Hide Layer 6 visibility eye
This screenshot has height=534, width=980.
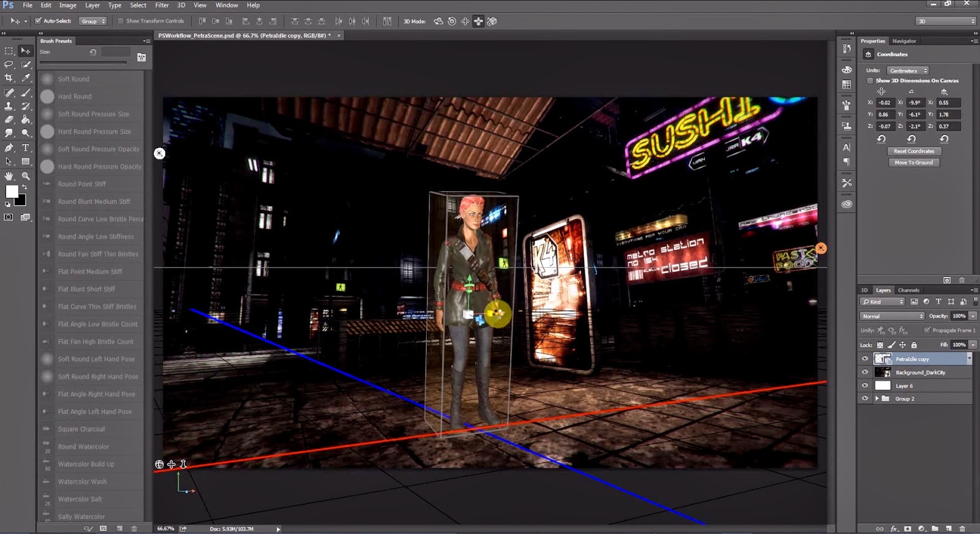(x=865, y=386)
